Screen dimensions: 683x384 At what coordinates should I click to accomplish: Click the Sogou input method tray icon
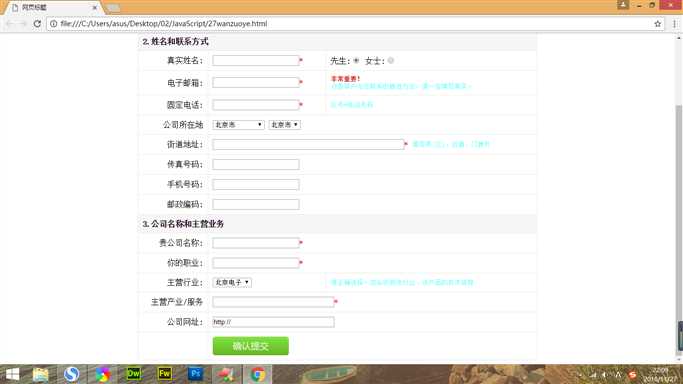(x=633, y=375)
